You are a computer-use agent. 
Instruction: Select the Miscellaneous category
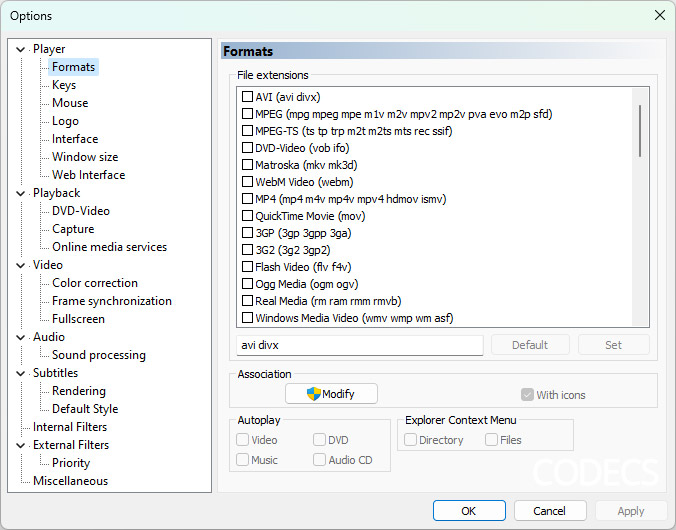(x=70, y=480)
